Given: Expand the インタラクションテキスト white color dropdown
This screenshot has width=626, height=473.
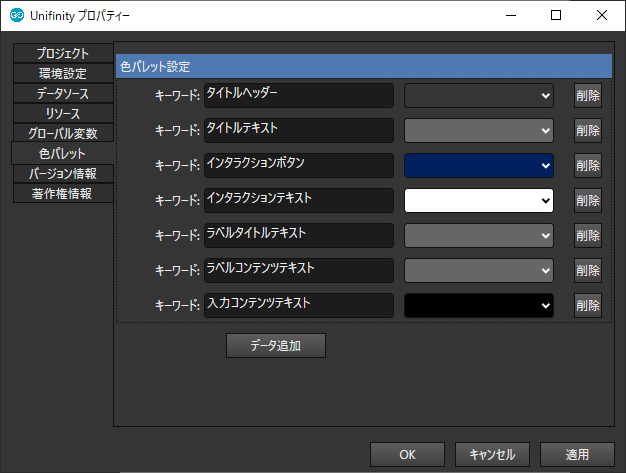Looking at the screenshot, I should pyautogui.click(x=478, y=200).
